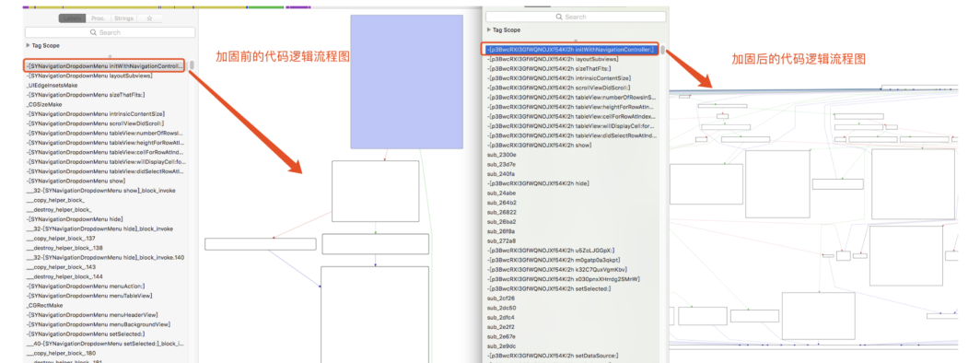This screenshot has height=363, width=980.
Task: Switch to the Labels tab
Action: pos(73,18)
